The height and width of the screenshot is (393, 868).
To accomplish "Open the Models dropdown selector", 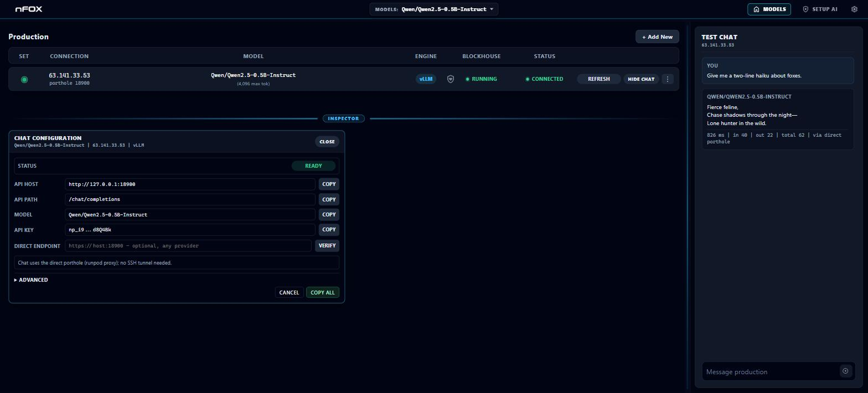I will click(434, 9).
